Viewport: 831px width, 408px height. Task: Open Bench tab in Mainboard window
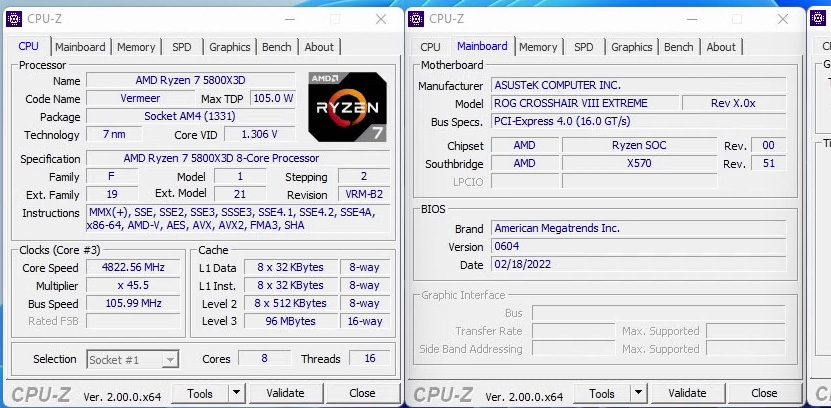[679, 47]
